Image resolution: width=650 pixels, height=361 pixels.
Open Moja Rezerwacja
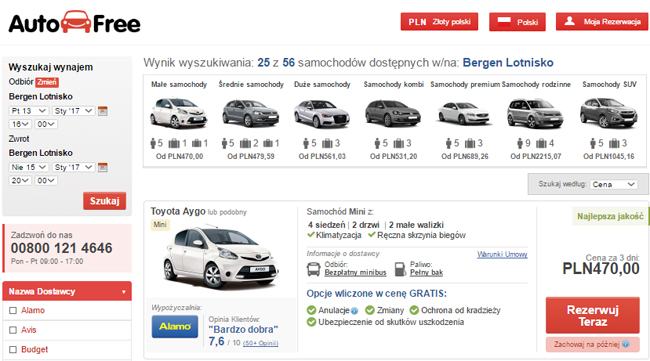coord(602,22)
